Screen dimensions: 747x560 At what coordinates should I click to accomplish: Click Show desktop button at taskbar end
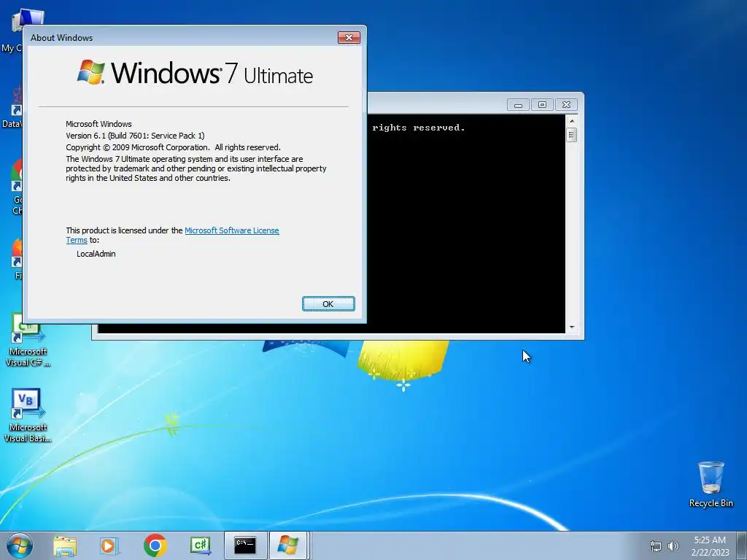pos(742,545)
